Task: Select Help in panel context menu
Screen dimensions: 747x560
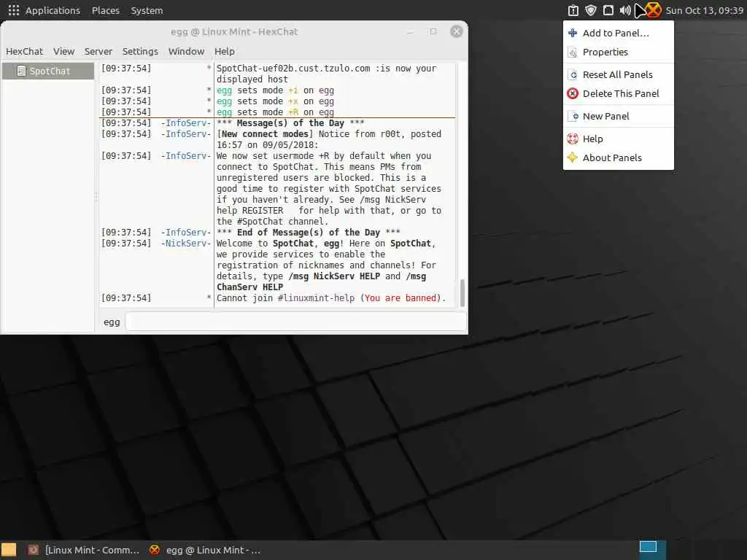Action: tap(619, 139)
